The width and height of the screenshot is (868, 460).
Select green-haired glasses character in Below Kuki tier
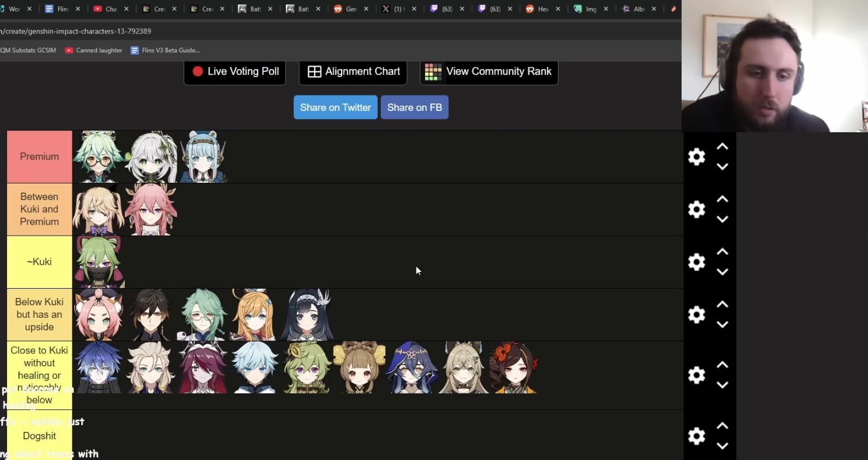203,315
